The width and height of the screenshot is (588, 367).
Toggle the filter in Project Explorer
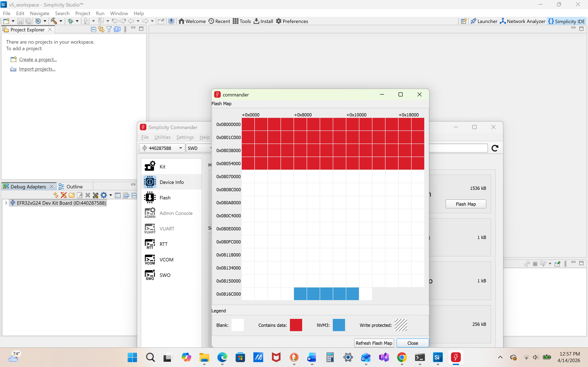(109, 29)
